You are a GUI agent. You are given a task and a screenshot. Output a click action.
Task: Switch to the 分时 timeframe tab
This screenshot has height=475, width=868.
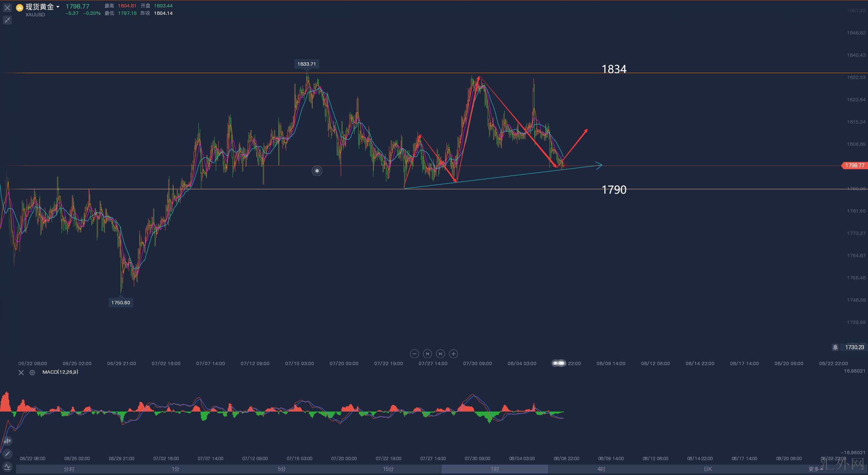pyautogui.click(x=69, y=469)
